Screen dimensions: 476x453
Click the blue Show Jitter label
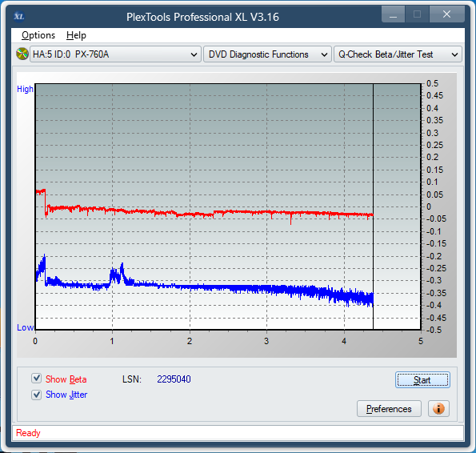(x=66, y=395)
